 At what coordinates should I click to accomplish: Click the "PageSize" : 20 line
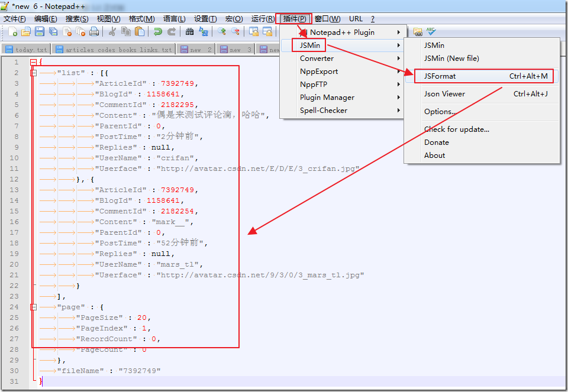[113, 318]
